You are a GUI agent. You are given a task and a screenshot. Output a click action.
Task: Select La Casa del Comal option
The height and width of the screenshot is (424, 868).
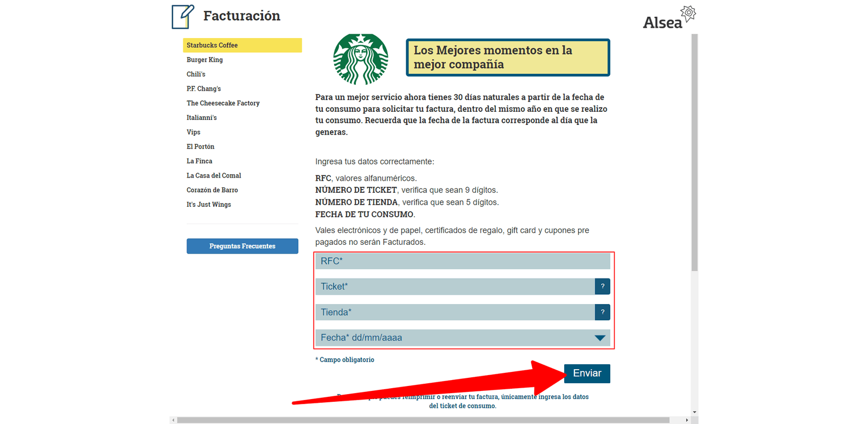tap(214, 175)
